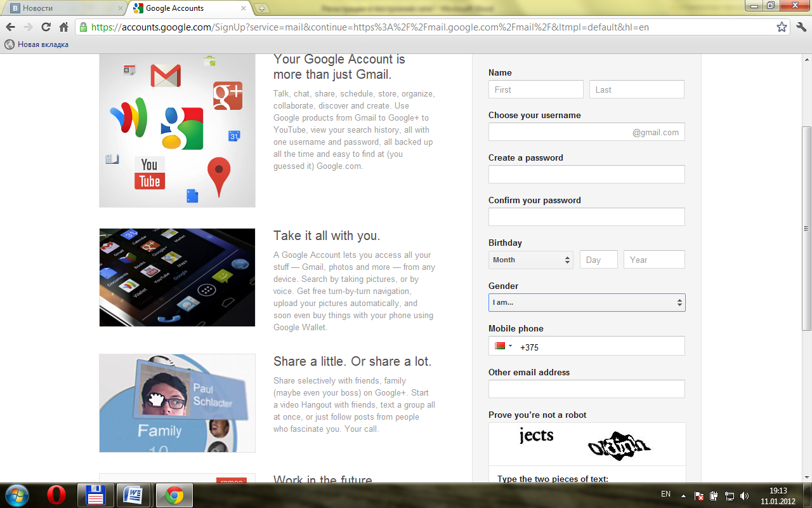
Task: Click the address bar URL
Action: [370, 27]
